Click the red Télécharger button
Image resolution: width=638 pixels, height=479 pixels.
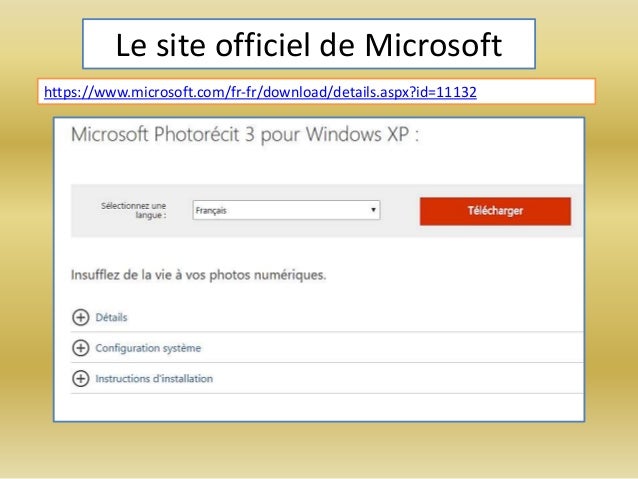tap(495, 211)
